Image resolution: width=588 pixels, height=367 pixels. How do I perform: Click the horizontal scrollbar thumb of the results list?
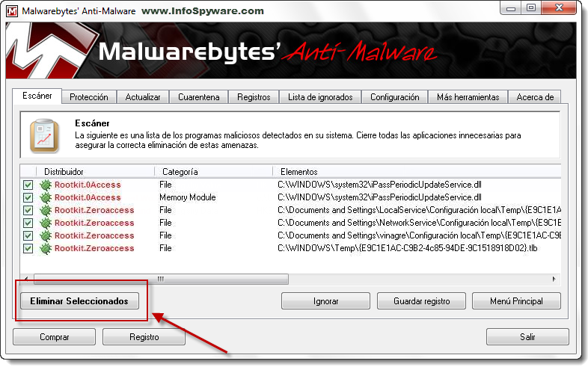161,279
